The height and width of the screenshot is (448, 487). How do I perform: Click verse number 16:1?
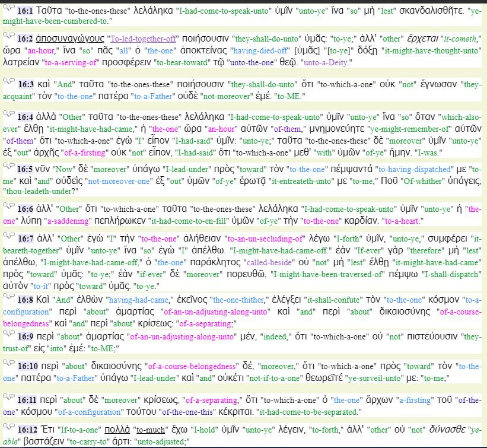point(25,11)
